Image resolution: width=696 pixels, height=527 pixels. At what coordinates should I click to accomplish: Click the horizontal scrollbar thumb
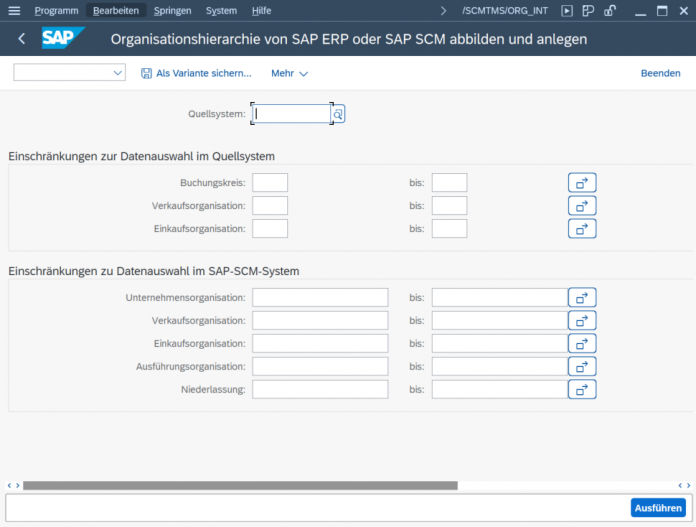[240, 486]
